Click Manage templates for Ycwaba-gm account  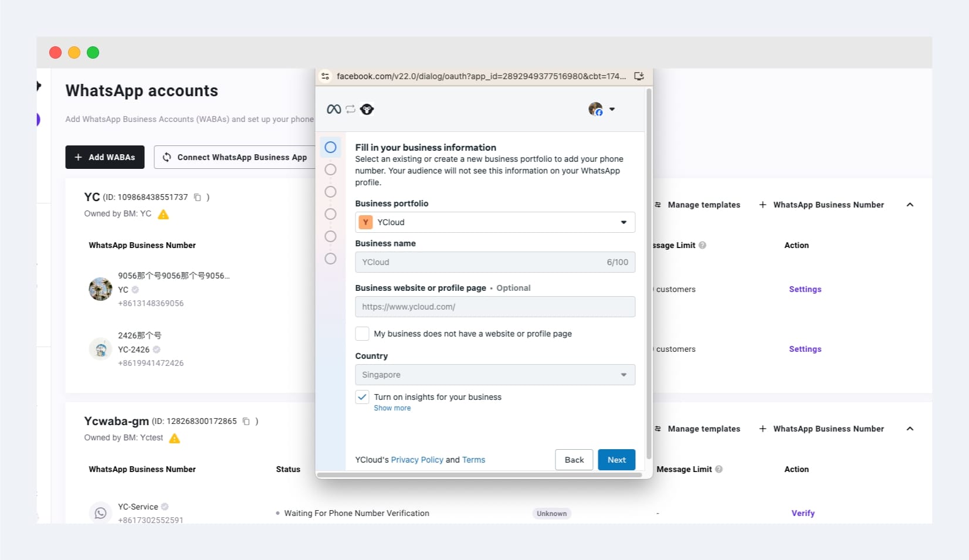pos(697,429)
